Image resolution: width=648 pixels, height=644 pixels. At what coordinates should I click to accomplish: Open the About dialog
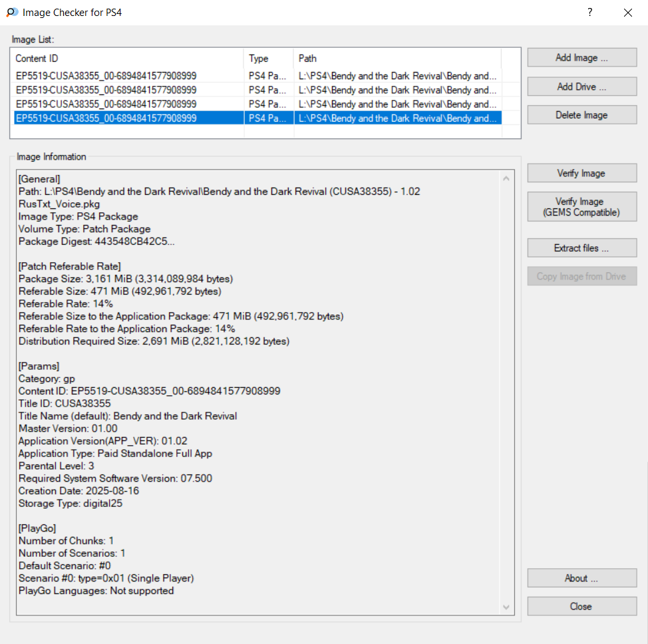581,578
